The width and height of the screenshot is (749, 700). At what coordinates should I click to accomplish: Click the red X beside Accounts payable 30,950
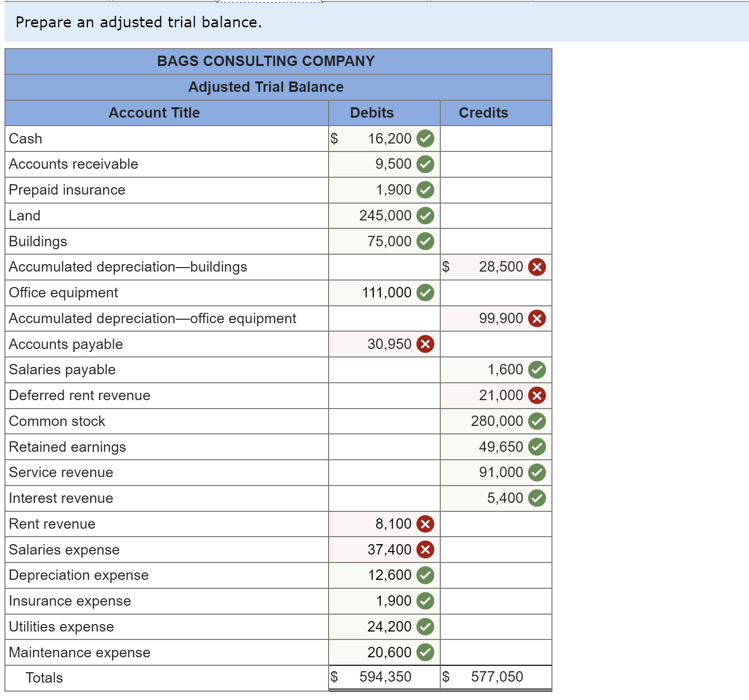coord(426,344)
